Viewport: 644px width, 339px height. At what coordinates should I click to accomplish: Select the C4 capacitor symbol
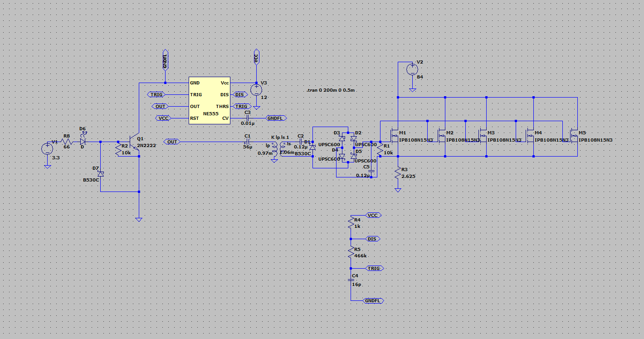(x=351, y=280)
